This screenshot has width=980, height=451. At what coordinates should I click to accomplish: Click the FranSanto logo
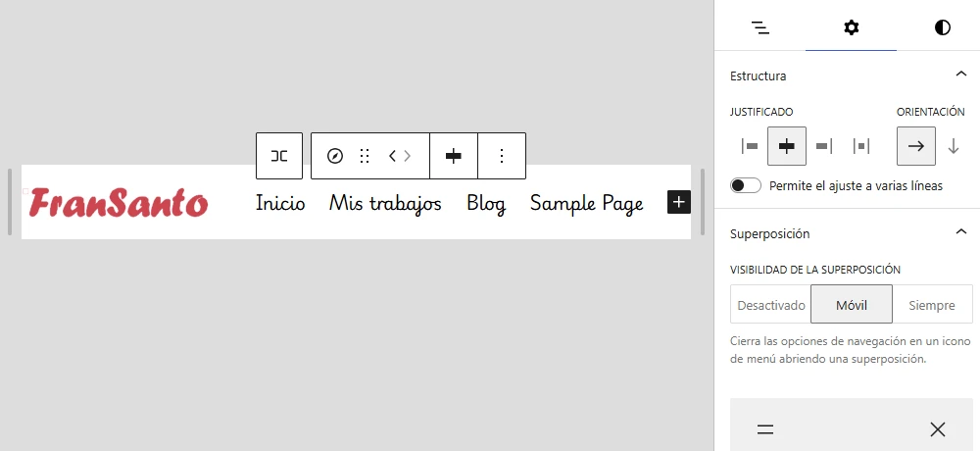point(119,202)
